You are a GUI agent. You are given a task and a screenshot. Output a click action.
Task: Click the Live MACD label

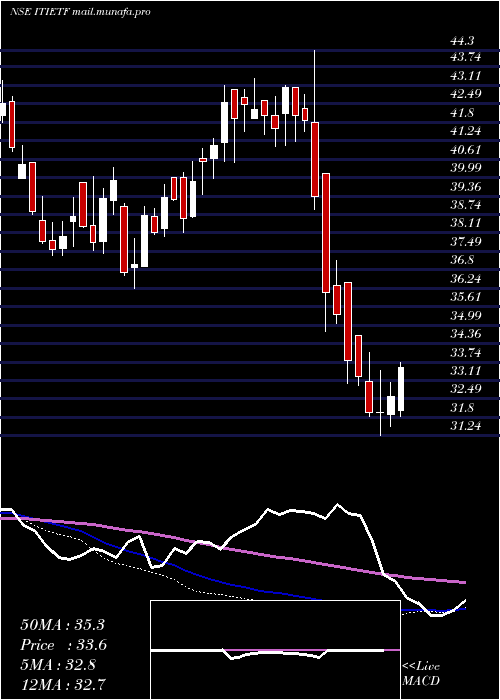[x=421, y=674]
